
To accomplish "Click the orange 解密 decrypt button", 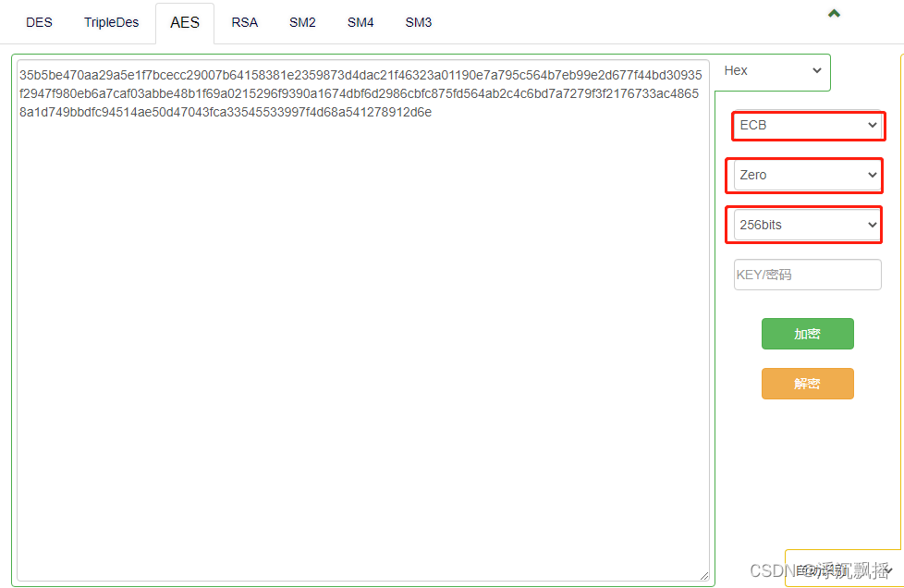I will point(807,384).
